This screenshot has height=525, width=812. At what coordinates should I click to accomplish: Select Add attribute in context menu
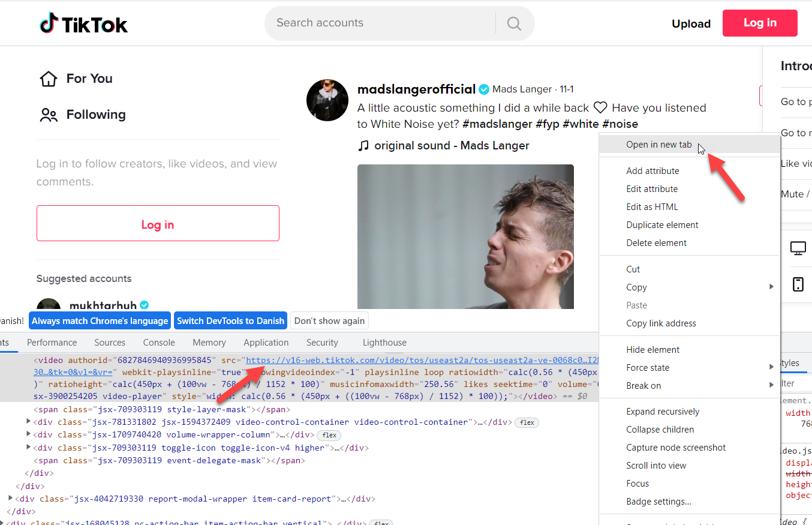[x=690, y=171]
